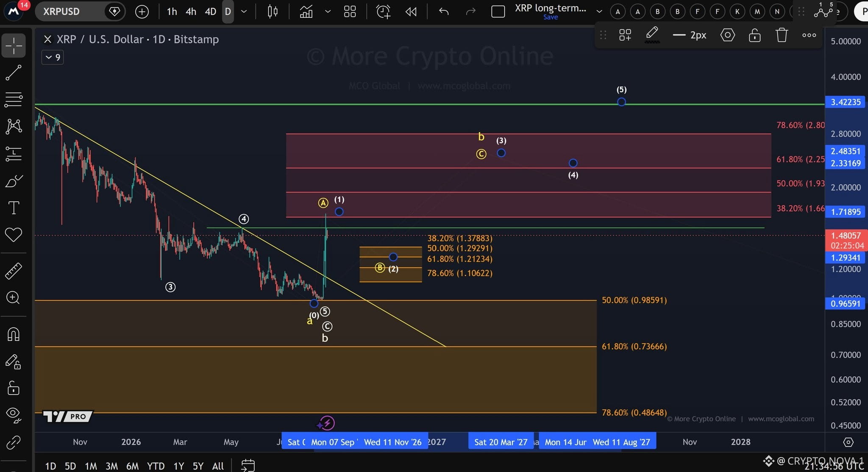Switch to the 4D timeframe
868x472 pixels.
pyautogui.click(x=211, y=11)
